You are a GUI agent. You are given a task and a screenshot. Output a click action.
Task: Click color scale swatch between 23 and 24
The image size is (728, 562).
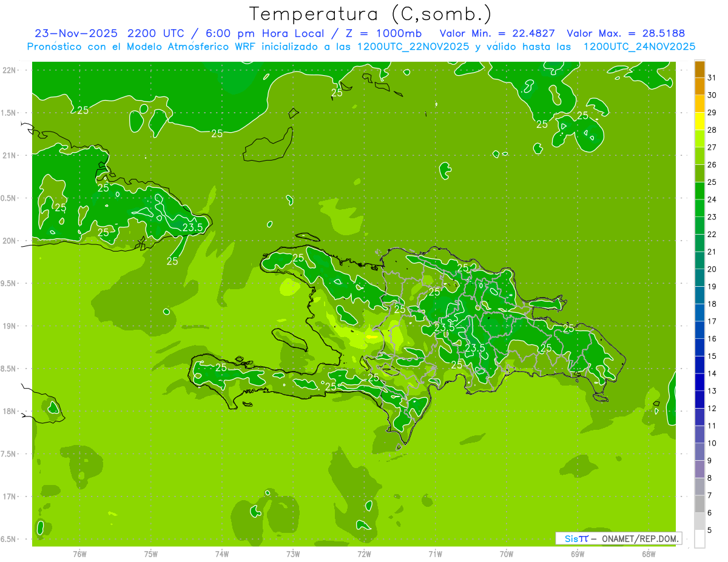coord(699,209)
